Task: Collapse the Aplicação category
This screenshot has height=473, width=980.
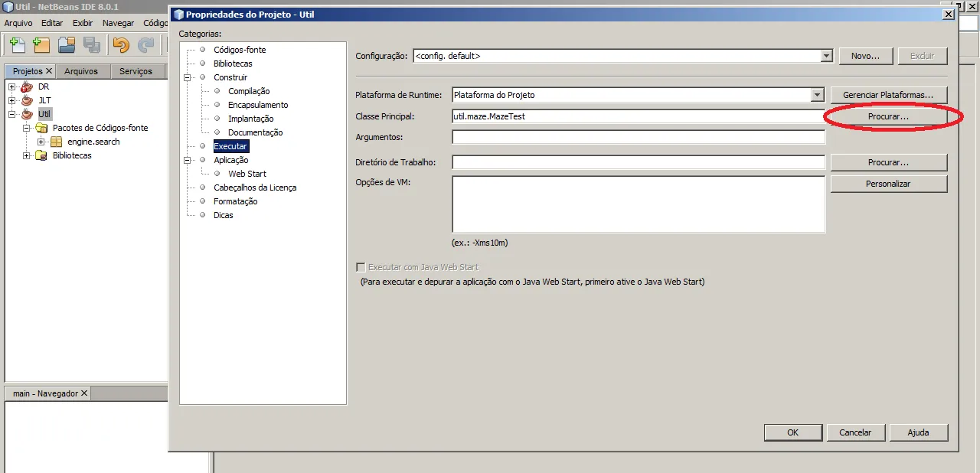Action: pos(188,160)
